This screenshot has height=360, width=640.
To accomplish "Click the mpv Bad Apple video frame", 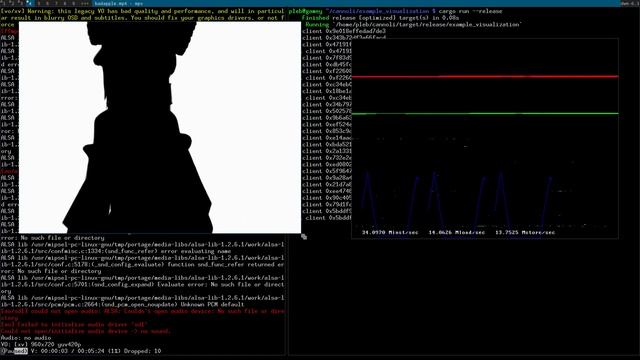I will 160,127.
